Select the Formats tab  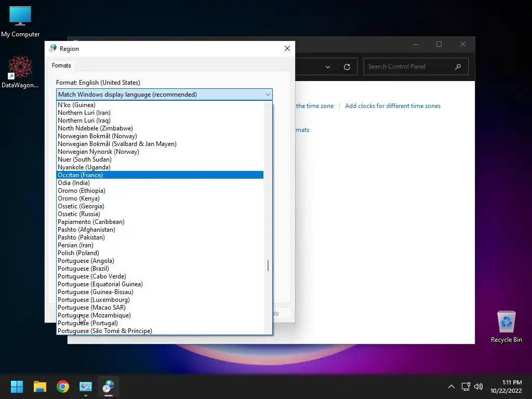pyautogui.click(x=61, y=65)
